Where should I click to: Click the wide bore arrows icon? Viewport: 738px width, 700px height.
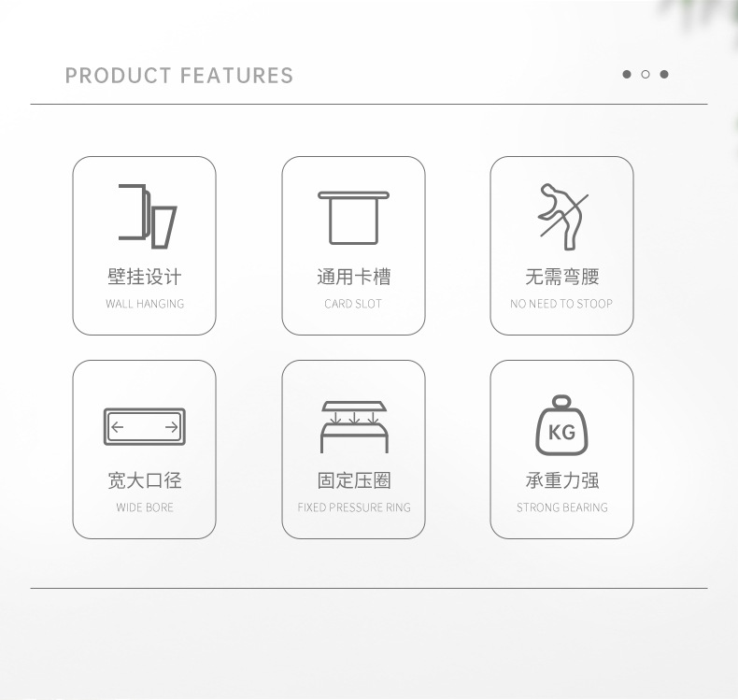coord(145,426)
